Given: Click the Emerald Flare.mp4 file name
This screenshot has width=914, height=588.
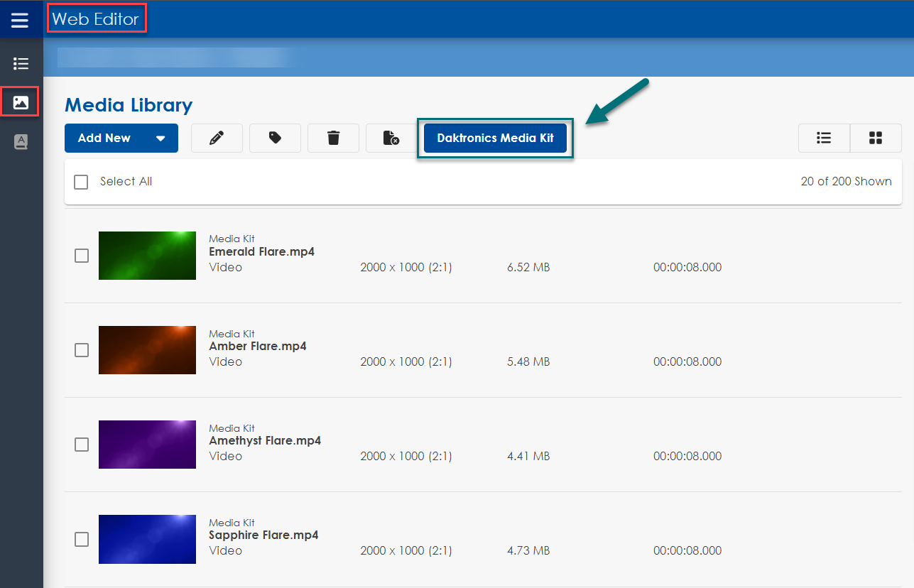Looking at the screenshot, I should (x=261, y=252).
